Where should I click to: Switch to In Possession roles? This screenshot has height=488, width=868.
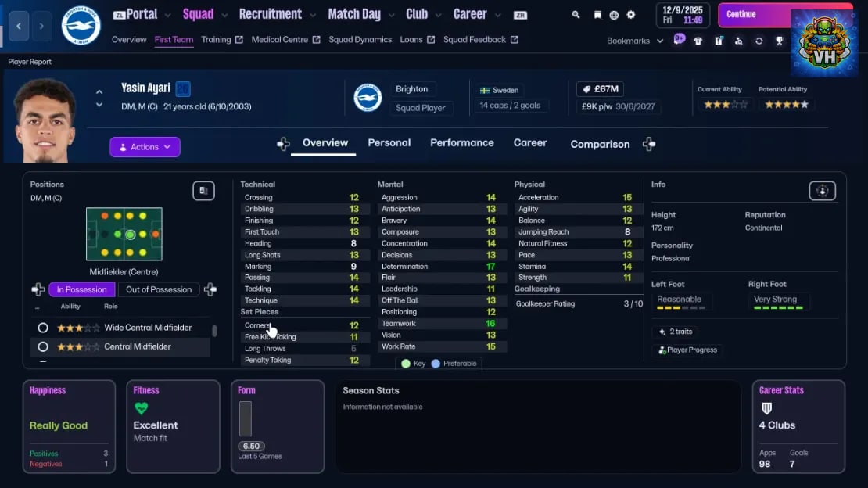pyautogui.click(x=82, y=289)
